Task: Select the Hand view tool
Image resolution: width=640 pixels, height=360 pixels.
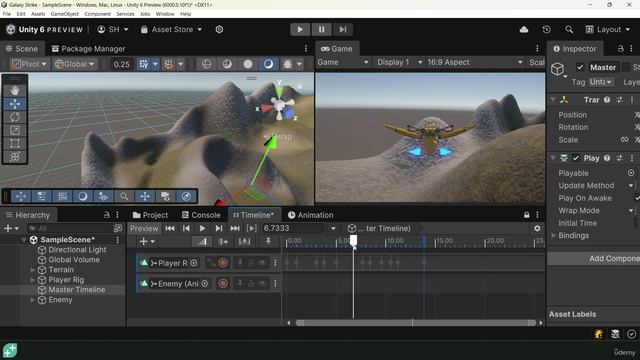Action: [15, 91]
